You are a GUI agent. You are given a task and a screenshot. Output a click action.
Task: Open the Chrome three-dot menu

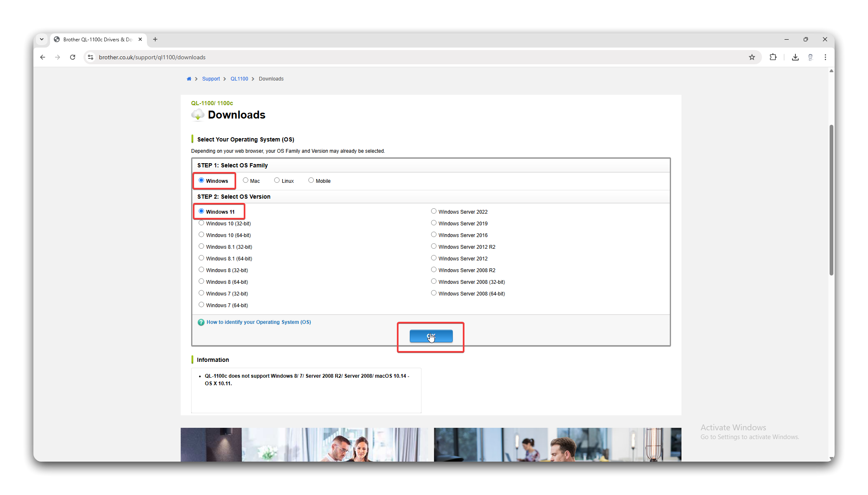(x=825, y=57)
